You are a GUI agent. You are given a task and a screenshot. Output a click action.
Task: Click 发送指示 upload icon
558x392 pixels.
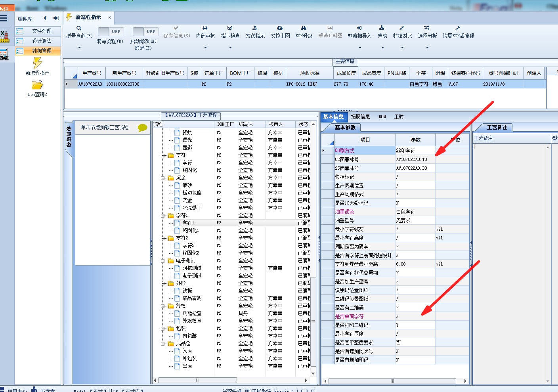click(255, 28)
